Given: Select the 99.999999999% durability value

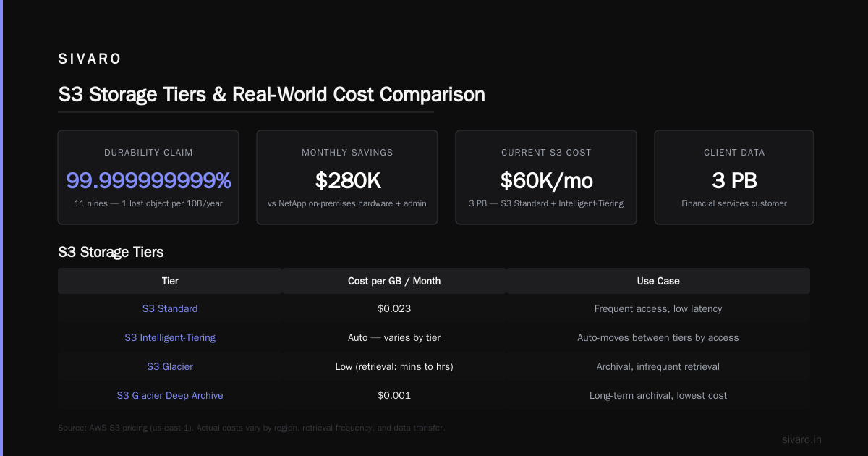Looking at the screenshot, I should (148, 180).
